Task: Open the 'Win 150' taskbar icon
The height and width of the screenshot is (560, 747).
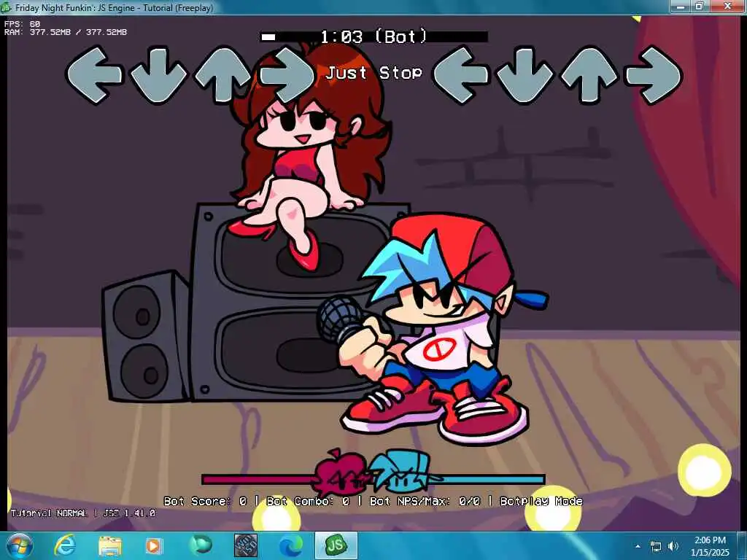Action: tap(246, 545)
